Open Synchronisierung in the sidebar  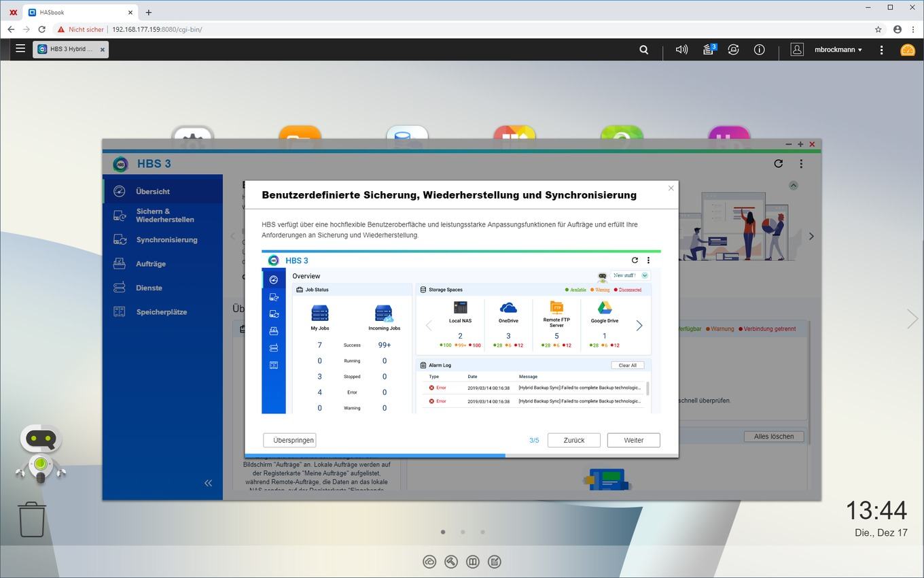point(162,240)
